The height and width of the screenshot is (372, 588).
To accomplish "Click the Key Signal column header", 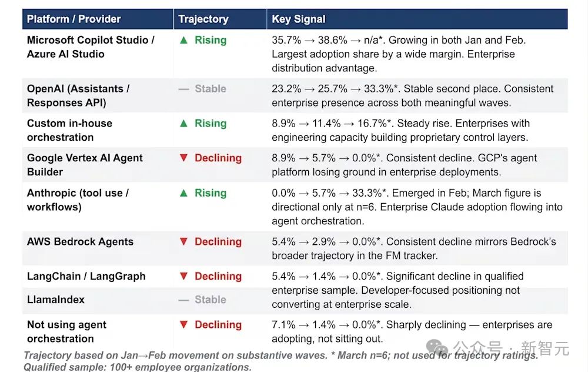I will [298, 19].
